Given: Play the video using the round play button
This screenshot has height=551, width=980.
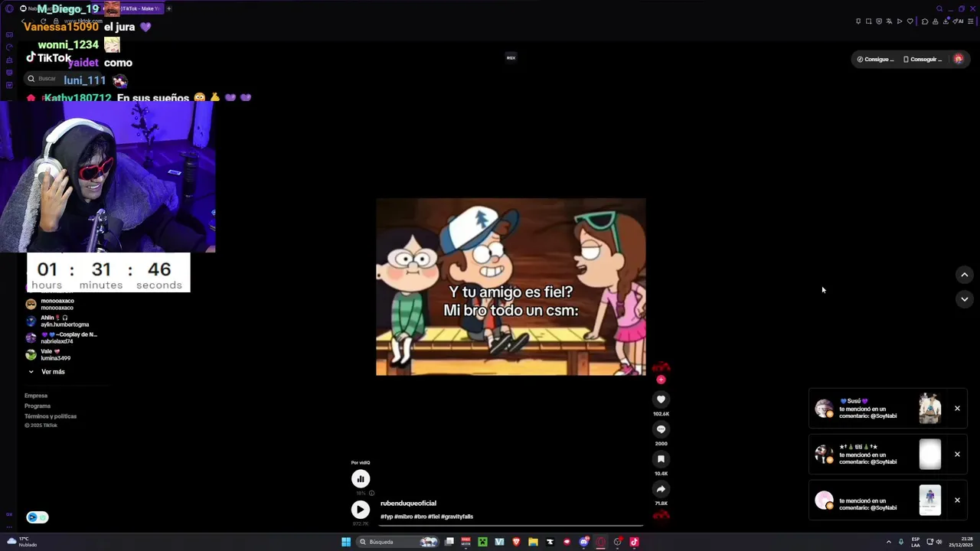Looking at the screenshot, I should tap(361, 510).
